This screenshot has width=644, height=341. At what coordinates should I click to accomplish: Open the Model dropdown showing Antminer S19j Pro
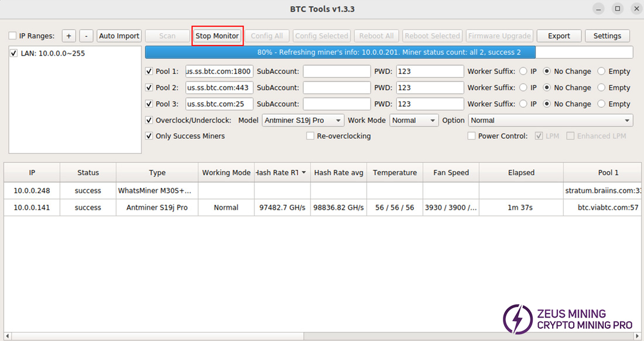303,120
